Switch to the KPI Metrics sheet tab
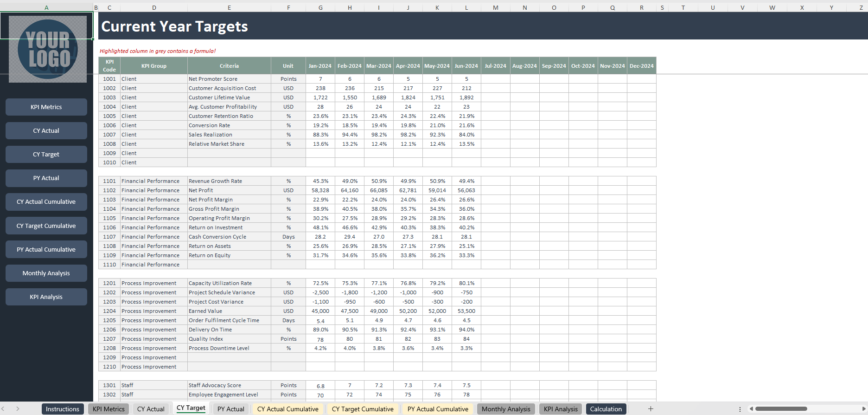This screenshot has width=868, height=415. pos(108,409)
